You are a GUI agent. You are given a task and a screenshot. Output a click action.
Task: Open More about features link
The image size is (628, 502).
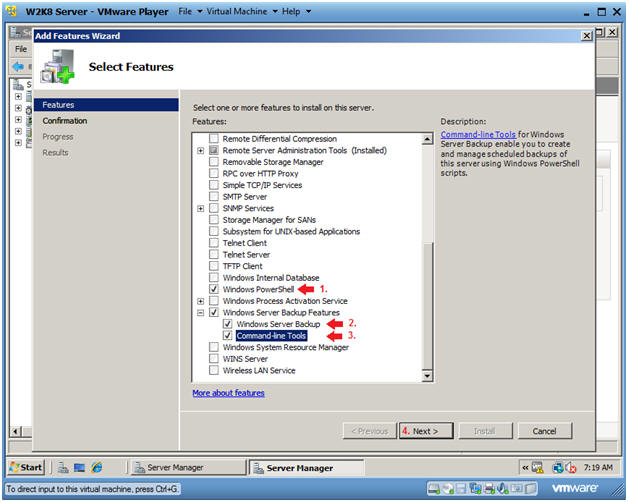228,393
